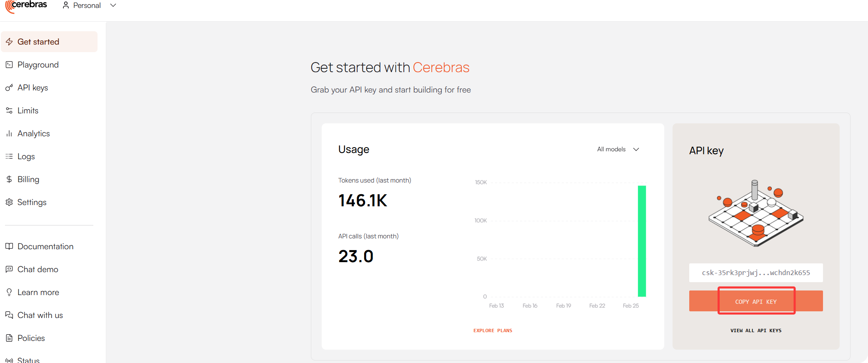Image resolution: width=868 pixels, height=363 pixels.
Task: Click the key icon for API keys
Action: [9, 88]
